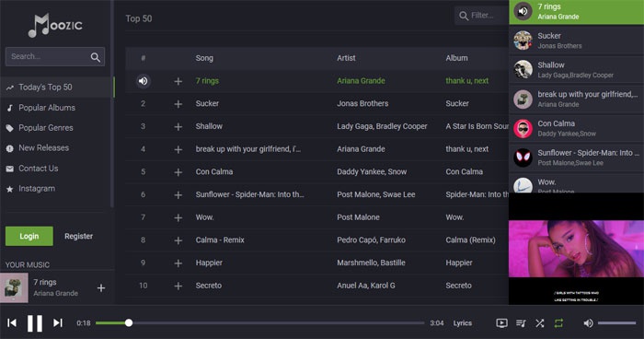Add Shallow to playlist with plus

coord(178,127)
